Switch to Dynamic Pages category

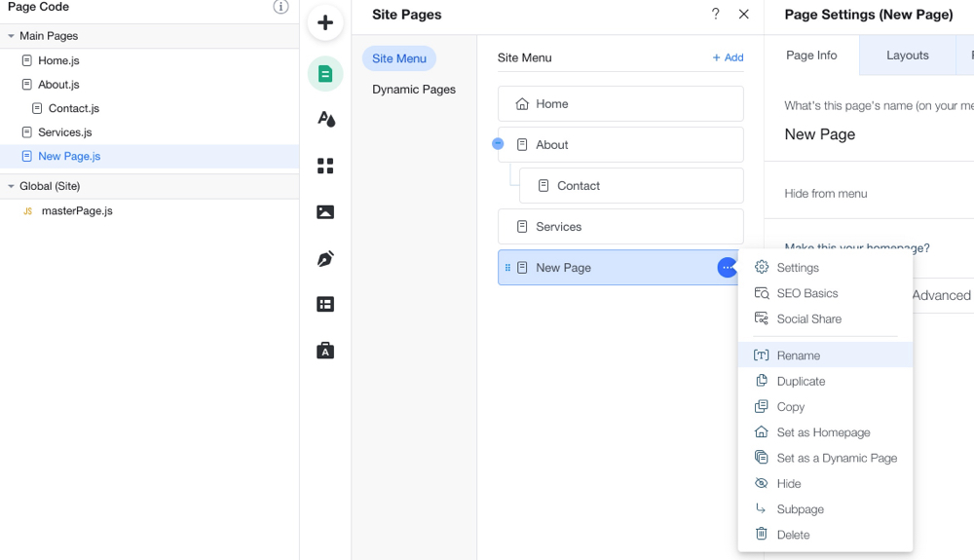[414, 90]
